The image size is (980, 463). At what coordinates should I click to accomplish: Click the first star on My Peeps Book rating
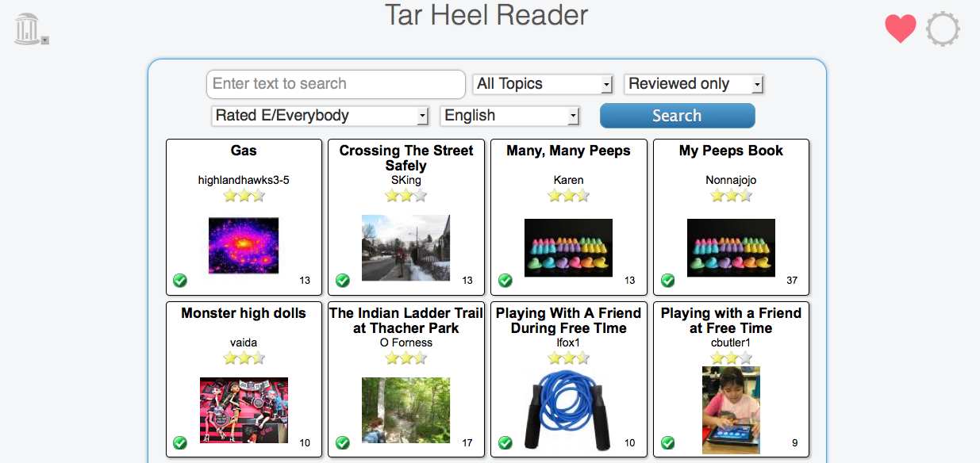(717, 195)
